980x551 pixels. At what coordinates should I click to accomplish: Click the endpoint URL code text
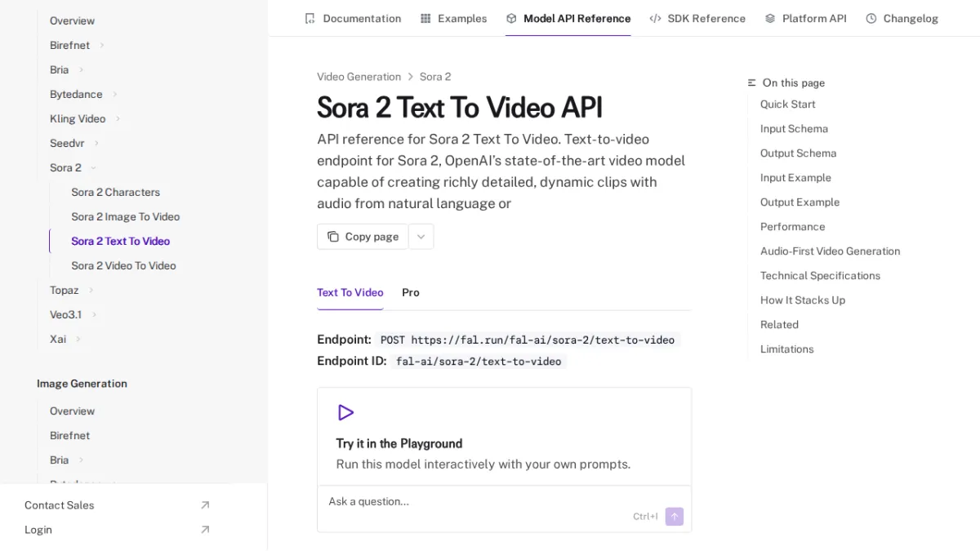click(x=528, y=340)
